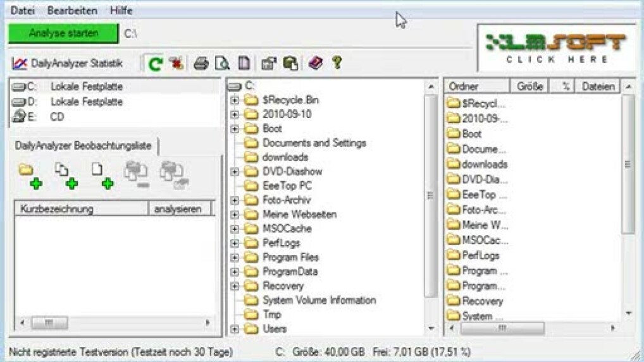Add a folder to the Beobachtungsliste

click(x=29, y=176)
